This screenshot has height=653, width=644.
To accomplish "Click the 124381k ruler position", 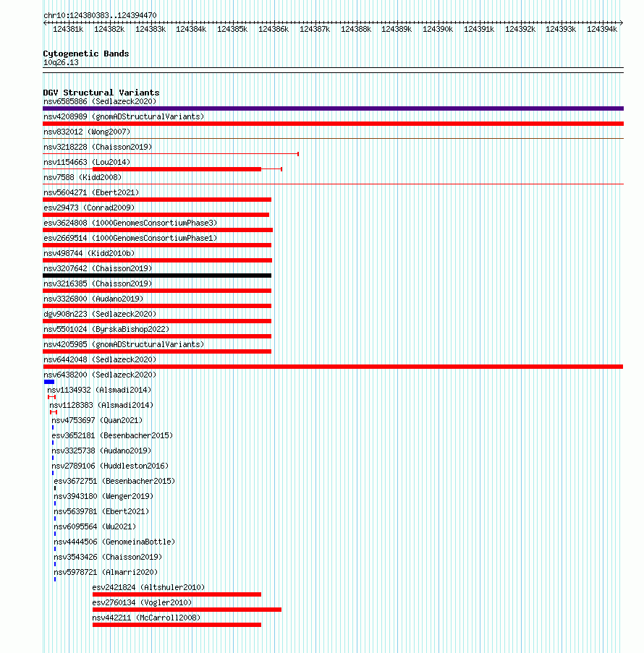I will tap(68, 29).
